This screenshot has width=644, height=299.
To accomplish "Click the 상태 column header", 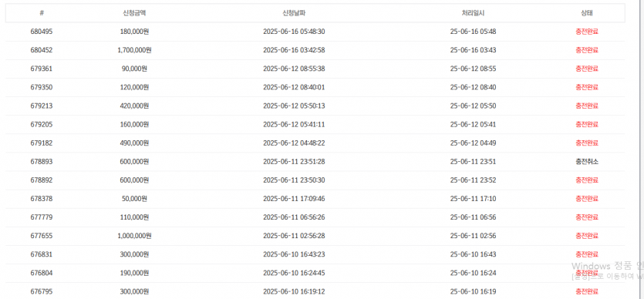I will click(586, 13).
